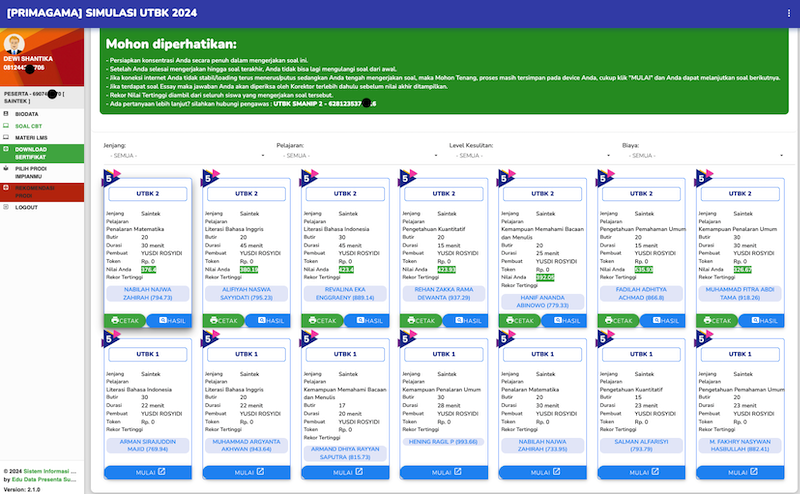Click the Biodata sidebar icon
Screen dimensions: 800x494
[7, 114]
